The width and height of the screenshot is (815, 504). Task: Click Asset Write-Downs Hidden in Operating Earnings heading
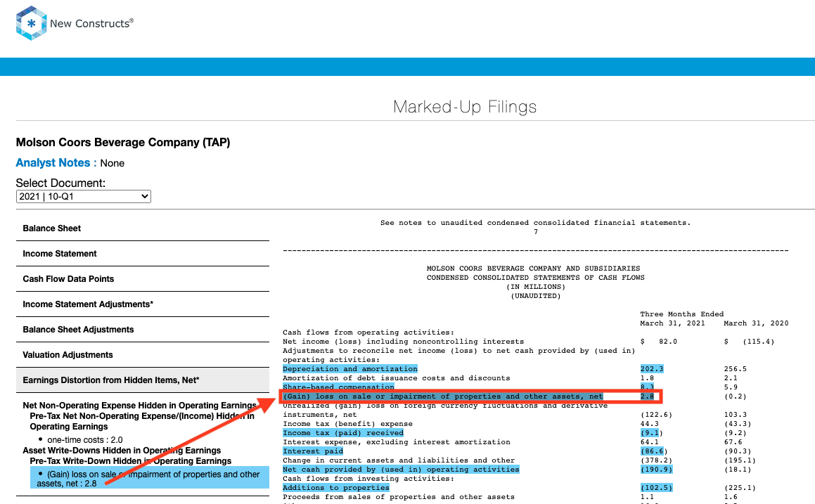(122, 451)
